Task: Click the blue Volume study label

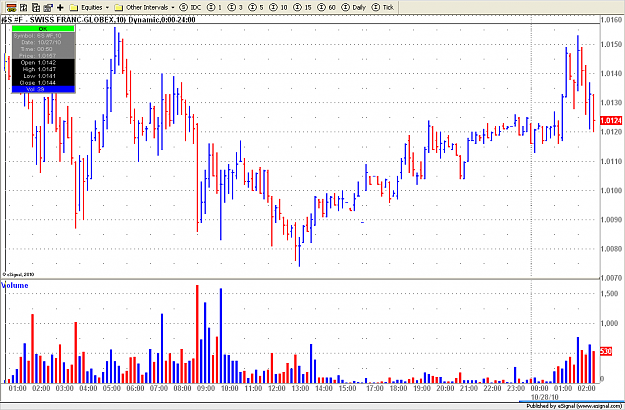Action: (15, 285)
